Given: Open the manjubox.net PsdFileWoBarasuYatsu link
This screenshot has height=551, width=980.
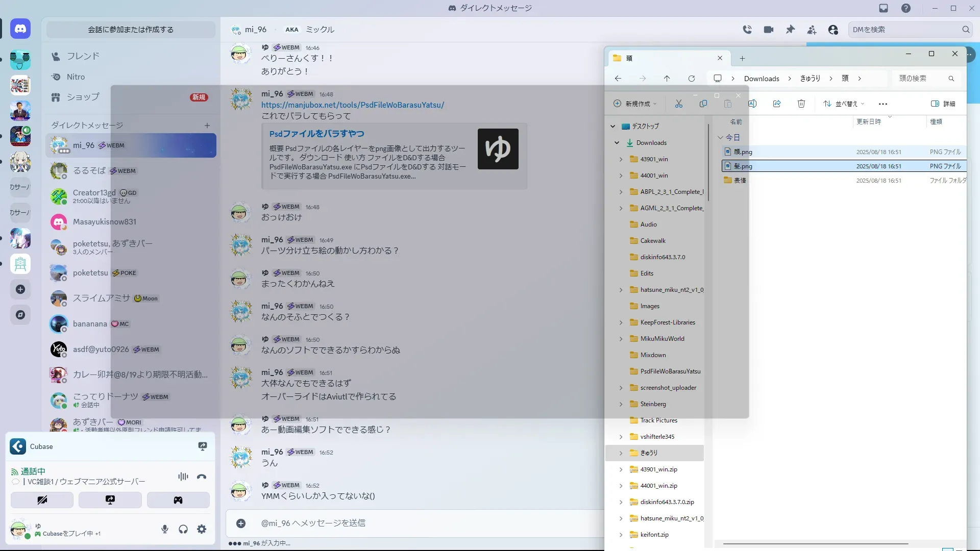Looking at the screenshot, I should (352, 105).
